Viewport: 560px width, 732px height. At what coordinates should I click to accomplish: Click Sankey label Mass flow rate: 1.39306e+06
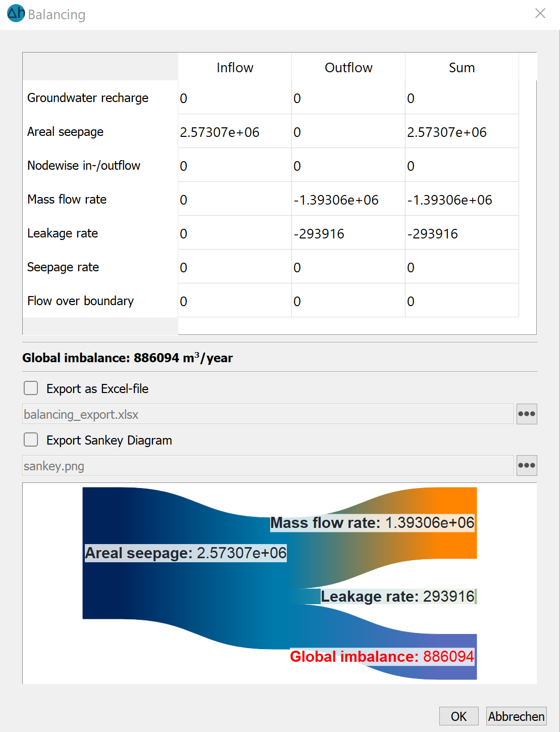(x=373, y=523)
